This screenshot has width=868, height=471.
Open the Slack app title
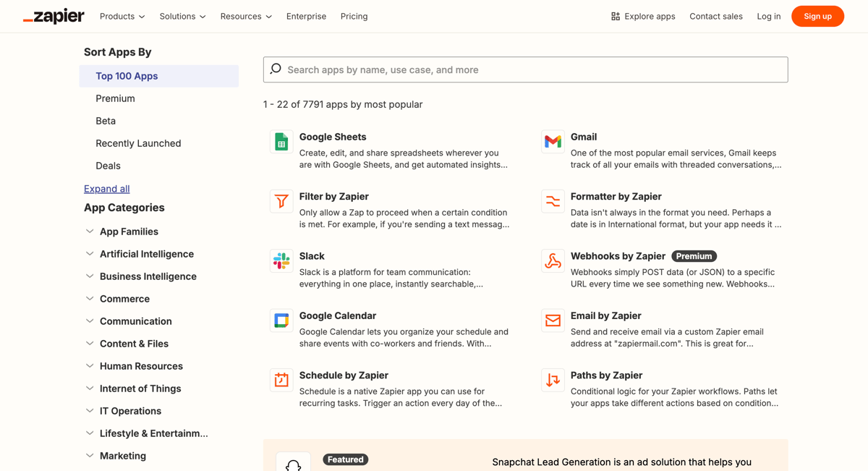coord(312,256)
